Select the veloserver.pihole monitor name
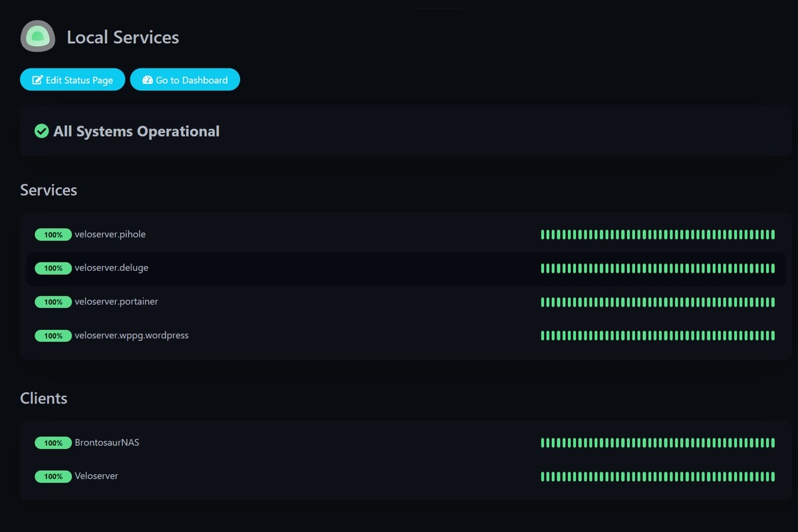This screenshot has height=532, width=798. [x=110, y=234]
